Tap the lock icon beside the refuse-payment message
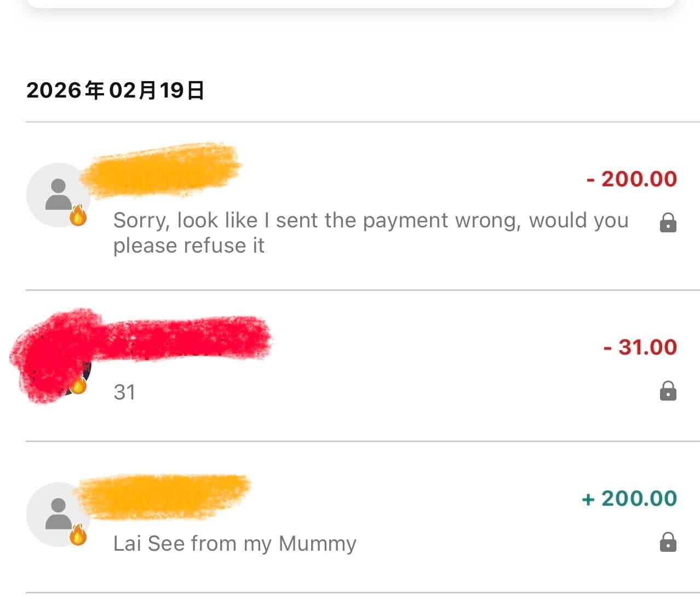 [668, 223]
